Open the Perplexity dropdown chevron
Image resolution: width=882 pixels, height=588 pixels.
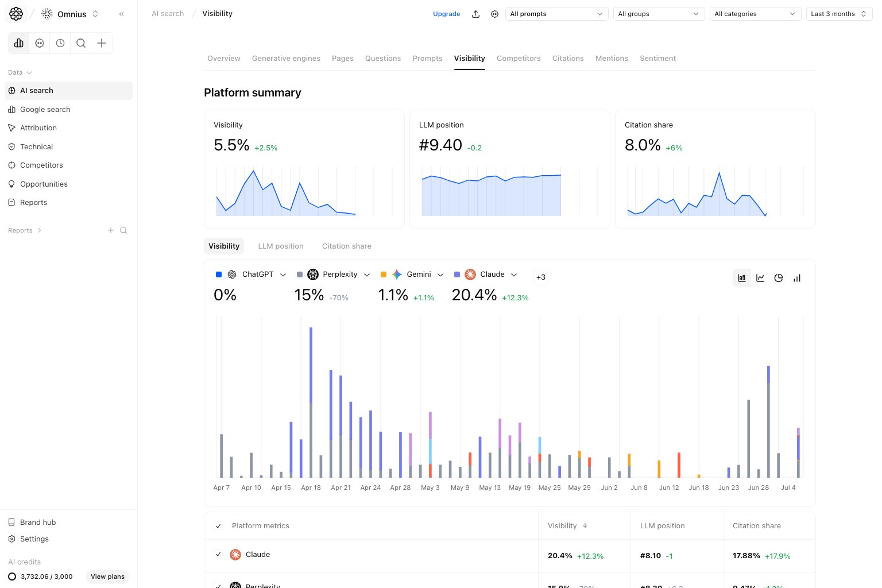(x=367, y=275)
